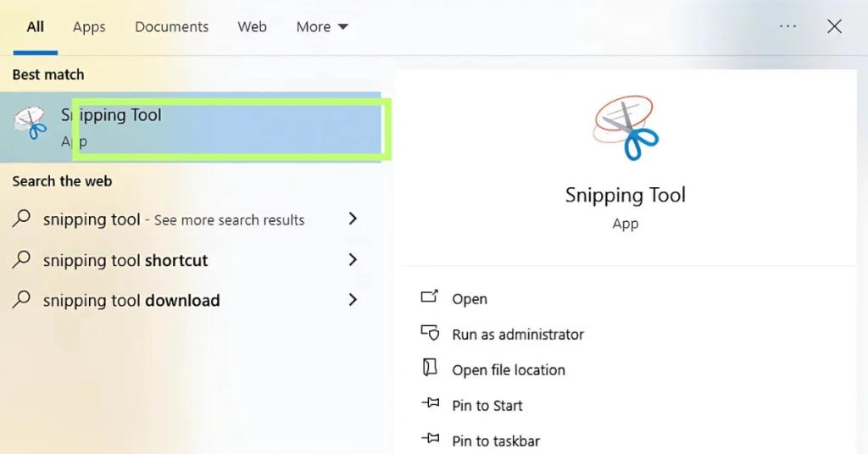The width and height of the screenshot is (868, 454).
Task: Select the Web tab
Action: click(252, 26)
